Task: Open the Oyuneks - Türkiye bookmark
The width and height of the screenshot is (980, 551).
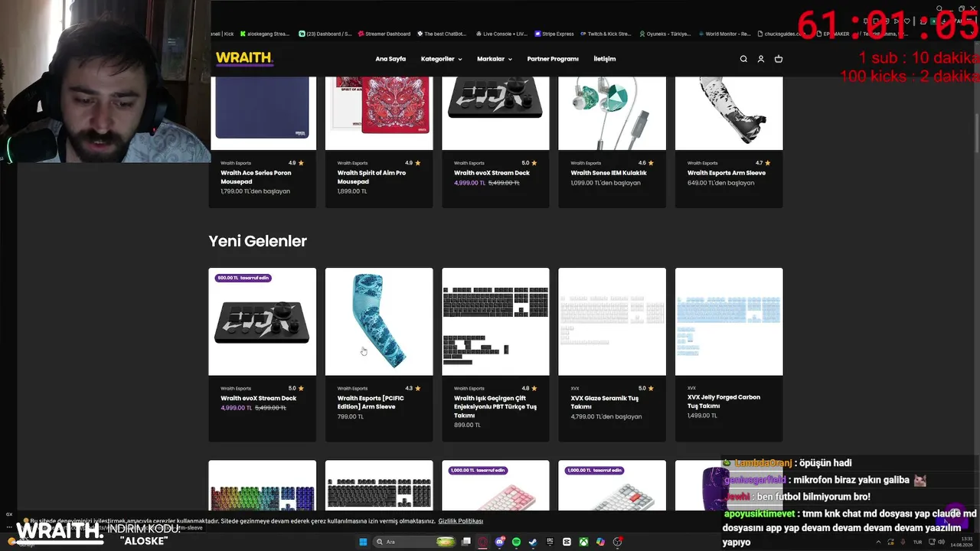Action: pos(665,34)
